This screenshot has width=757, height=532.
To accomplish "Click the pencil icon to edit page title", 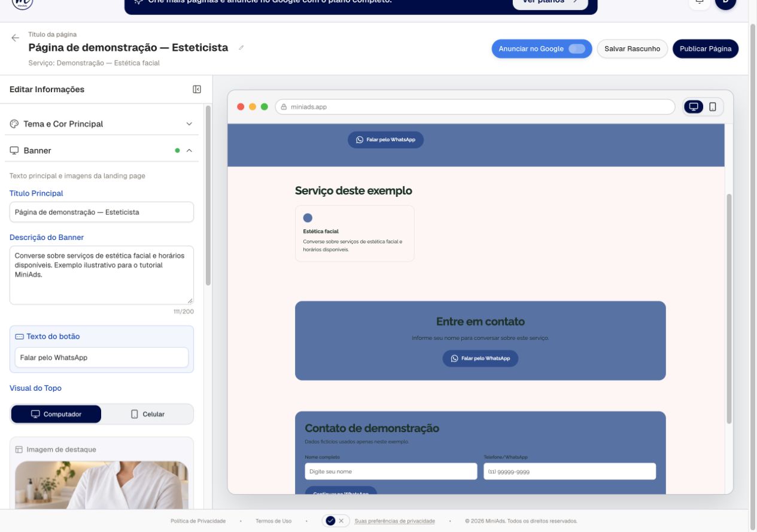I will pyautogui.click(x=241, y=48).
